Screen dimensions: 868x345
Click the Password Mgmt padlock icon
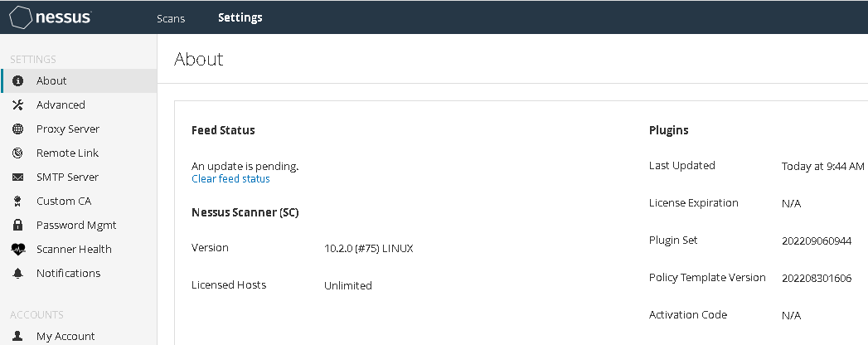[17, 225]
